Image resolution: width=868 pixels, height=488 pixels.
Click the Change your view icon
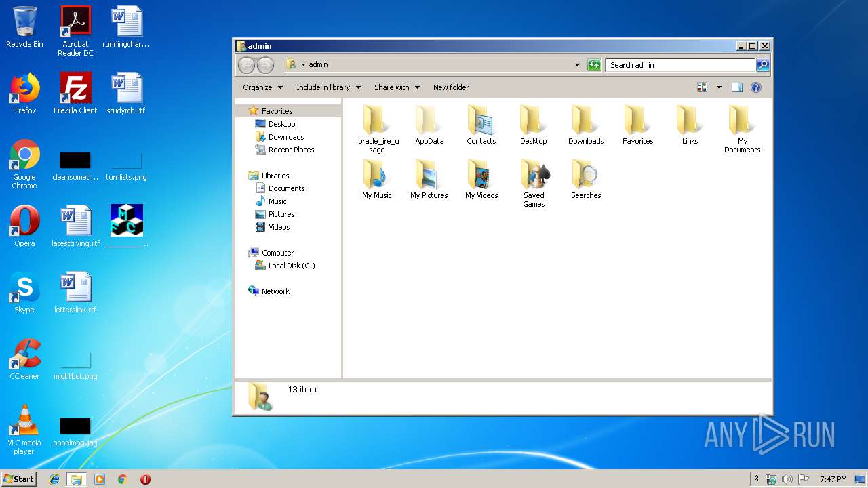click(x=702, y=87)
